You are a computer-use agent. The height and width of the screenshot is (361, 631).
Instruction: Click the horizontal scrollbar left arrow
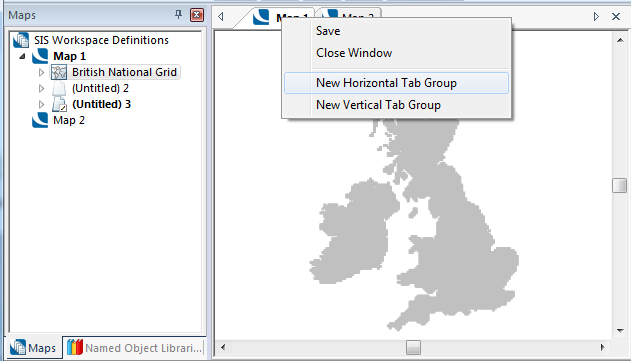coord(223,347)
